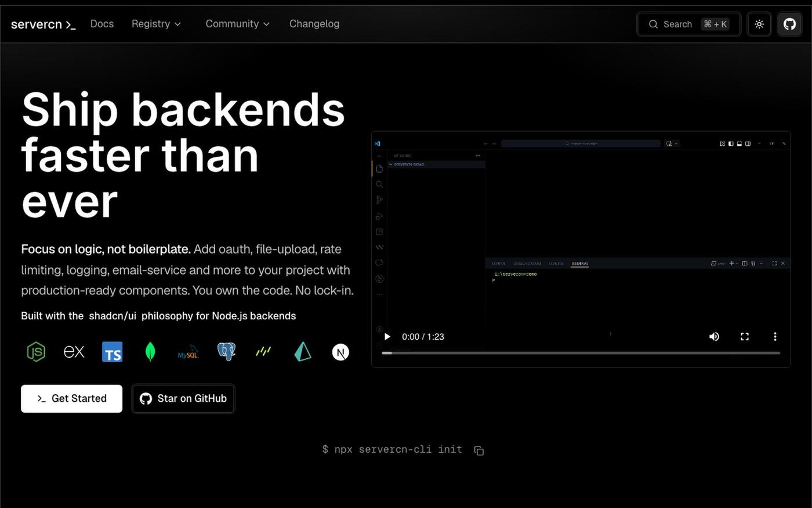Screen dimensions: 812x508
Task: Click the TypeScript TS logo icon
Action: pos(112,352)
